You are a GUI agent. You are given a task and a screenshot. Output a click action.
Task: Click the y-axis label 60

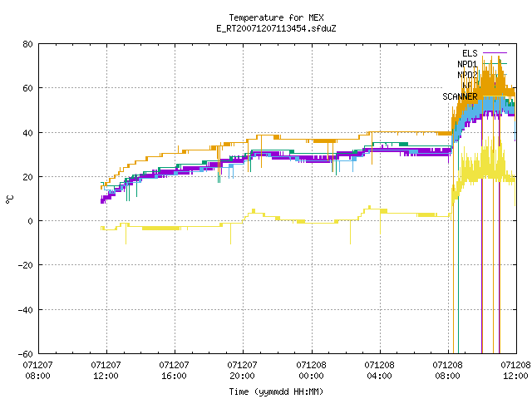pos(27,88)
